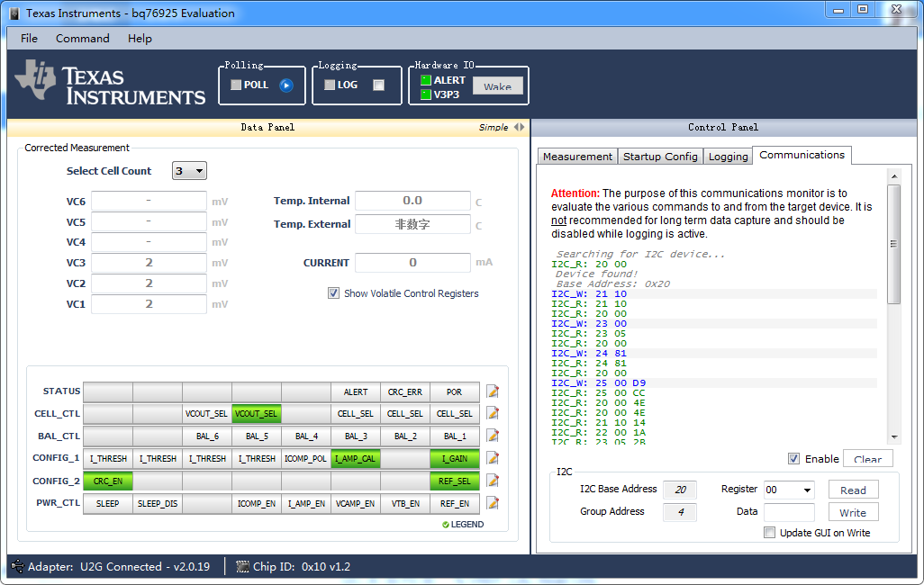This screenshot has height=585, width=924.
Task: Toggle the CRC_EN bit in CONFIG_2
Action: click(x=108, y=481)
